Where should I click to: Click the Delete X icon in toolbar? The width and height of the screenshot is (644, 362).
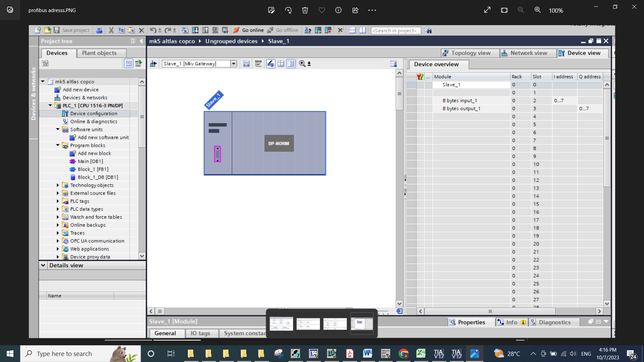[x=142, y=30]
